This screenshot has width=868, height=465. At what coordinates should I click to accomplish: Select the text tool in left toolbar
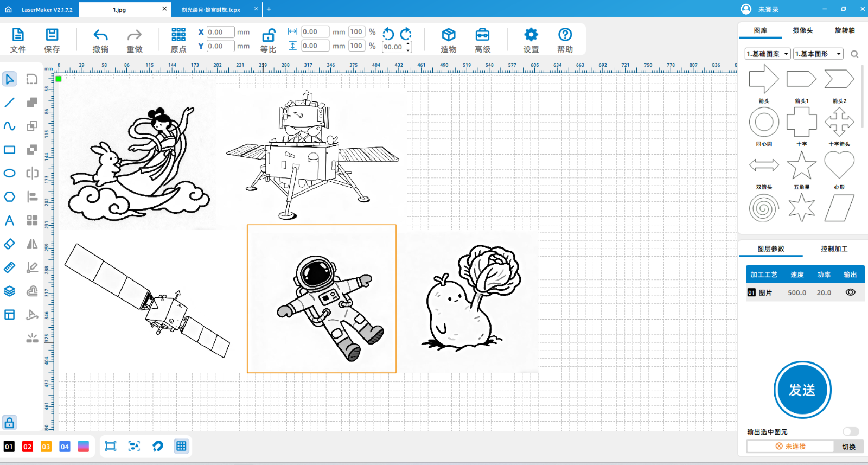pyautogui.click(x=10, y=220)
